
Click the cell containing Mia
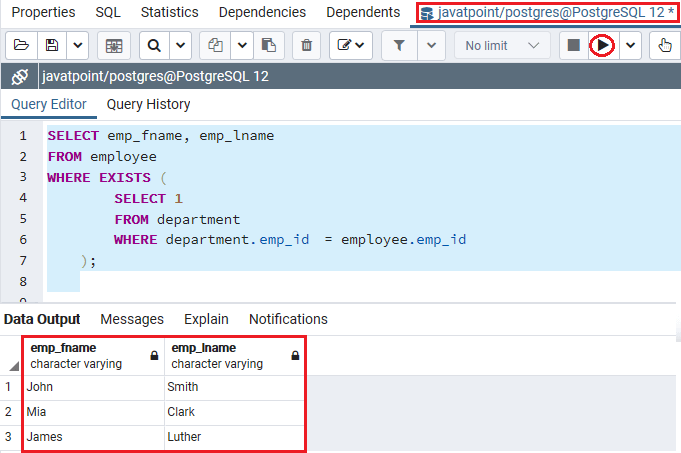(x=94, y=412)
